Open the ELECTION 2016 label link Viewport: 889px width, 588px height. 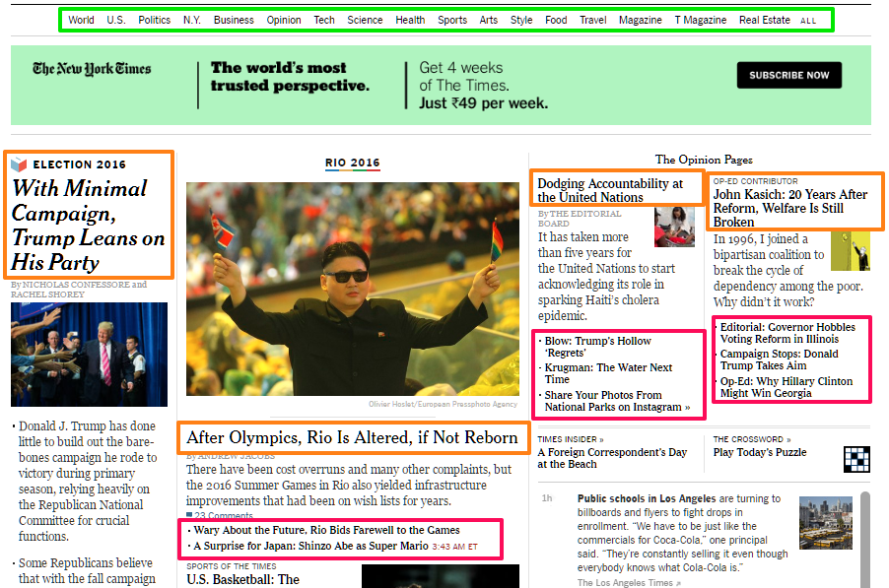coord(80,164)
